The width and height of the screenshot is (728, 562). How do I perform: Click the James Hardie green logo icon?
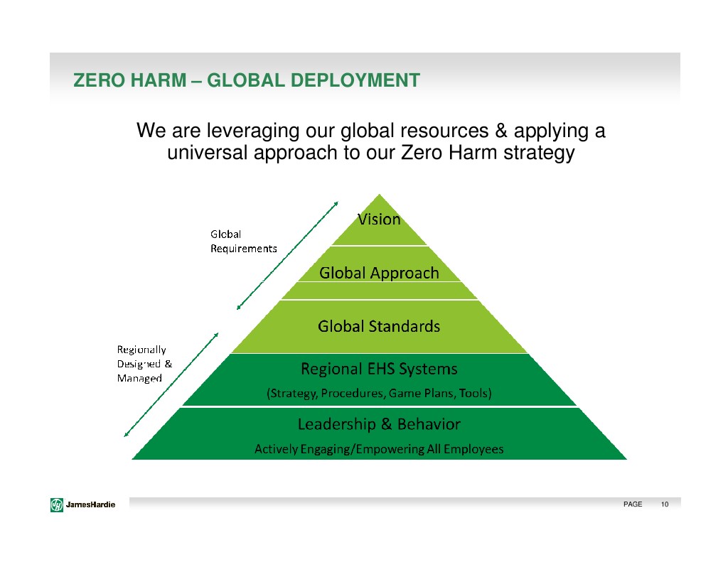pyautogui.click(x=57, y=504)
